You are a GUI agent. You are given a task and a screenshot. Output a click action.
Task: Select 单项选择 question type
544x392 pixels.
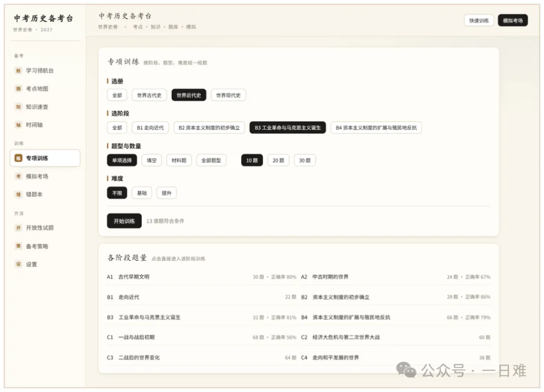(x=122, y=160)
